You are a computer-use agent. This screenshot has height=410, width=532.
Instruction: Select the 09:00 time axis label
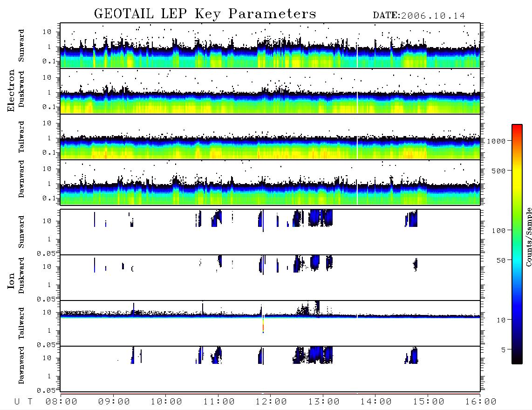[x=114, y=402]
